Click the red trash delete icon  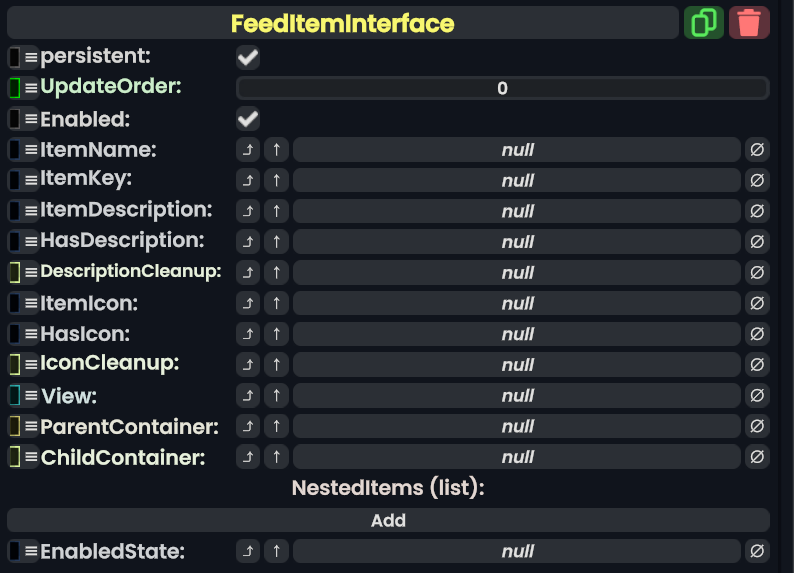point(749,23)
